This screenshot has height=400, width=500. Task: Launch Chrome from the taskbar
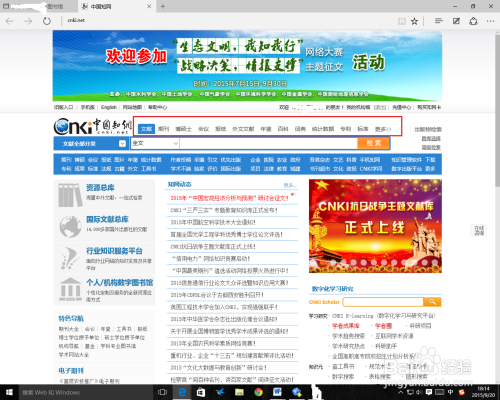click(x=258, y=392)
